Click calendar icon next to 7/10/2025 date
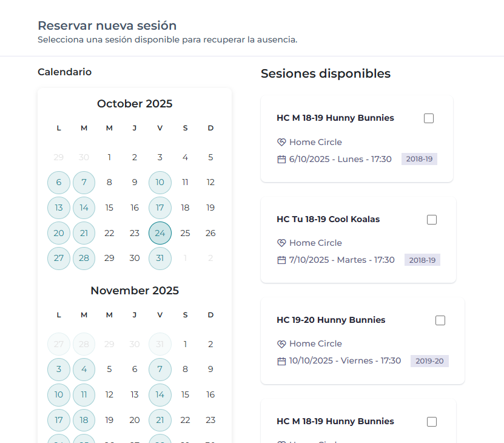This screenshot has width=504, height=443. (x=281, y=260)
